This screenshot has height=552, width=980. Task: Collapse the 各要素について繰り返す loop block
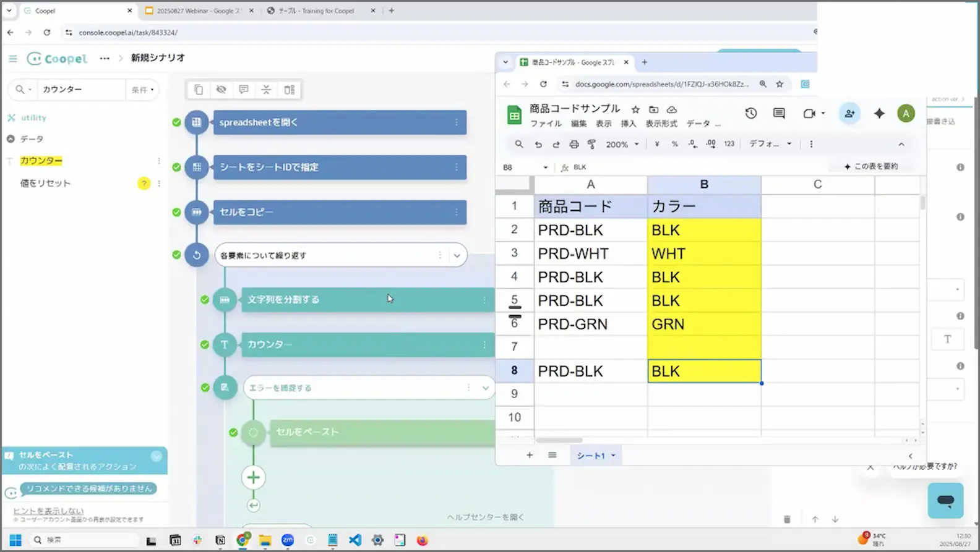click(457, 255)
